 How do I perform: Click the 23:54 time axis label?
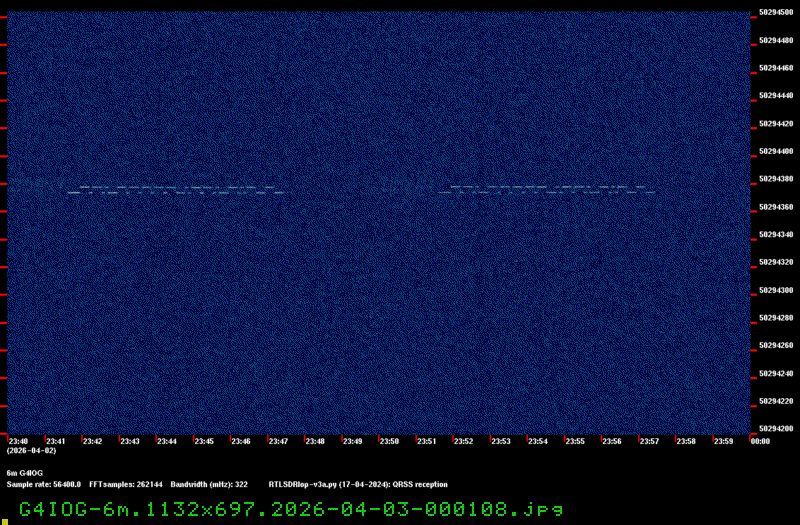(538, 441)
